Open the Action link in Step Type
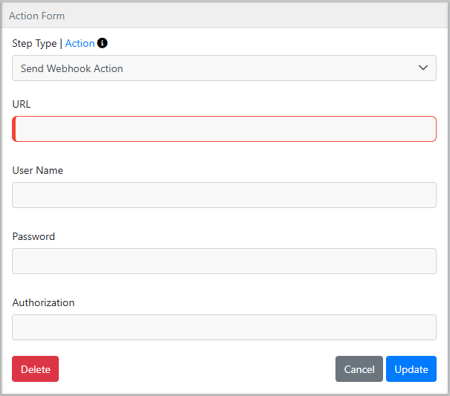This screenshot has width=450, height=396. point(80,43)
